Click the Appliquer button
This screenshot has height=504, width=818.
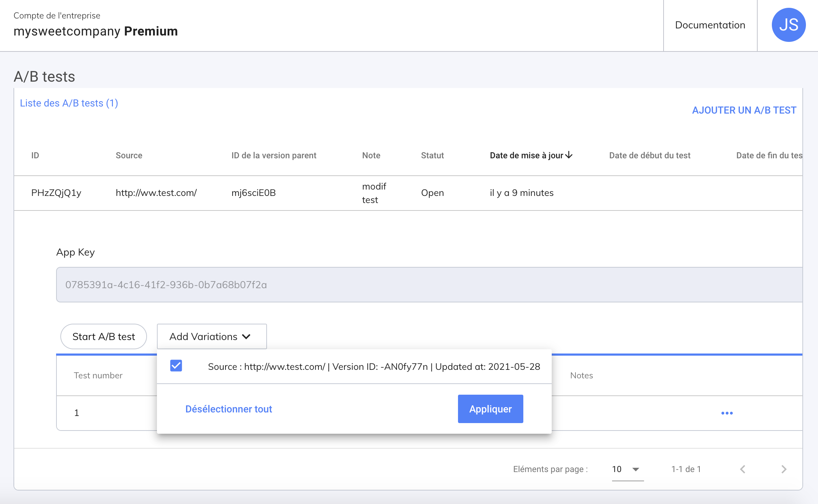(490, 409)
